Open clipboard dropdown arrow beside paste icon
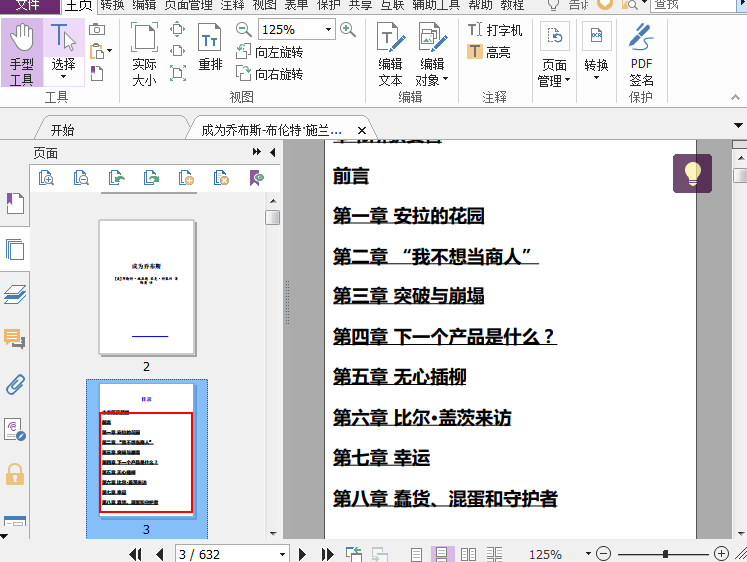Viewport: 747px width, 562px height. pos(110,50)
